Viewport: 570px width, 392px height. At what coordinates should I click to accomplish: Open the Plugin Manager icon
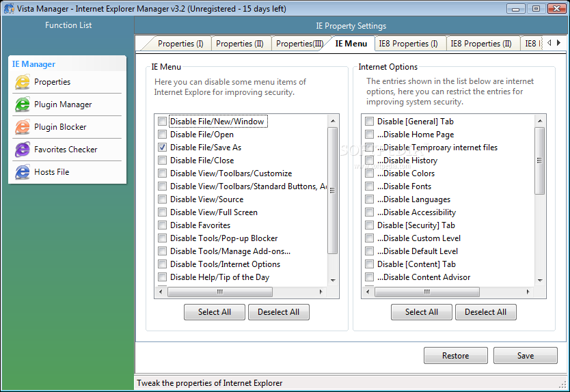pos(22,104)
